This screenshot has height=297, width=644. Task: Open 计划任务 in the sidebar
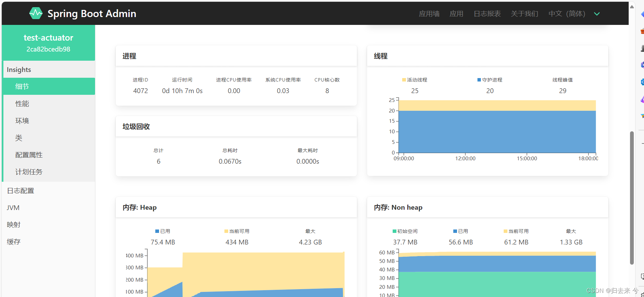point(49,172)
